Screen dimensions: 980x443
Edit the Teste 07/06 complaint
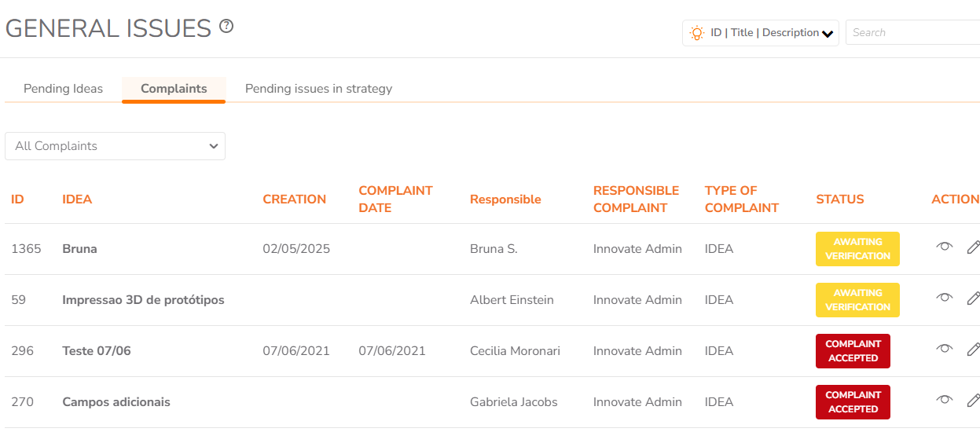[x=973, y=350]
